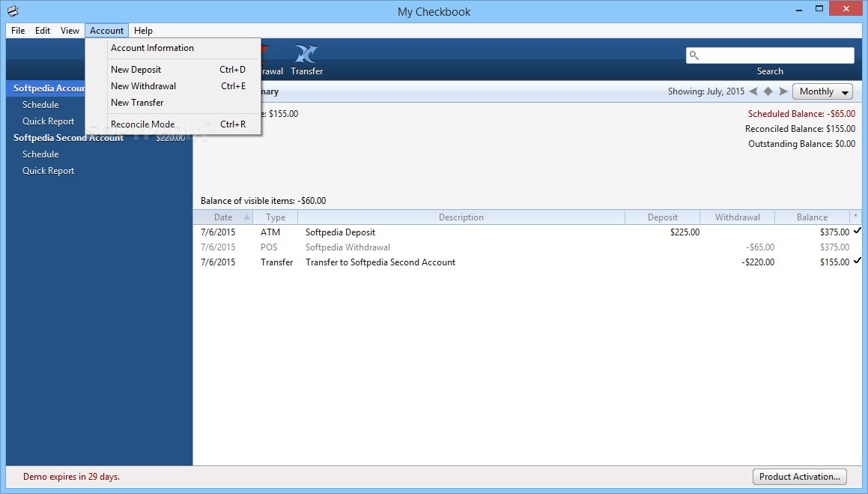
Task: Click the asterisk reconciled column header
Action: tap(856, 217)
